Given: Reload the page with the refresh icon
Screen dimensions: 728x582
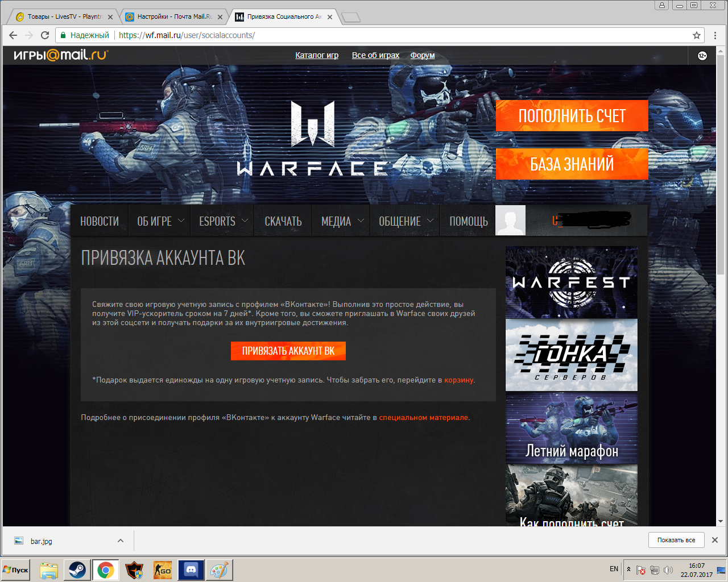Looking at the screenshot, I should pos(45,35).
